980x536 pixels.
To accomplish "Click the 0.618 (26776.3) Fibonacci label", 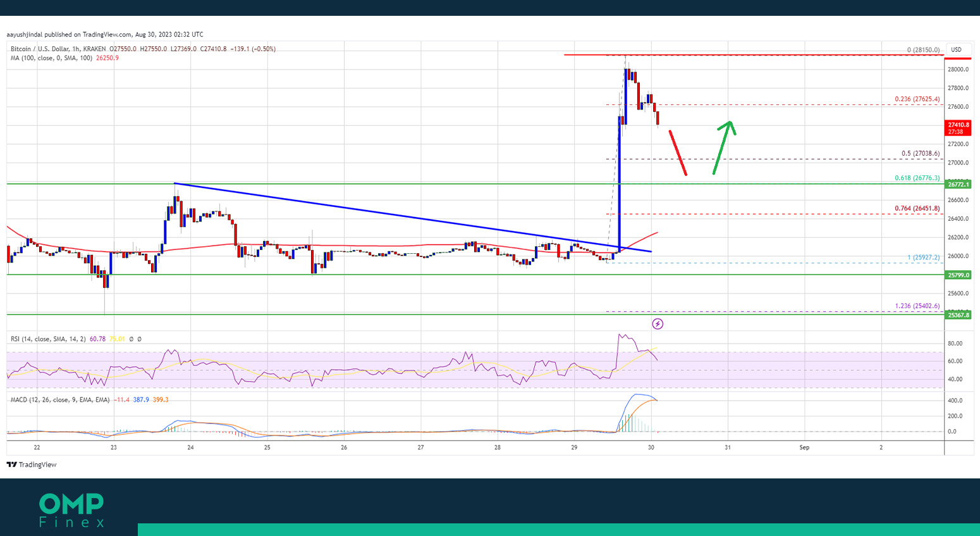I will (917, 178).
